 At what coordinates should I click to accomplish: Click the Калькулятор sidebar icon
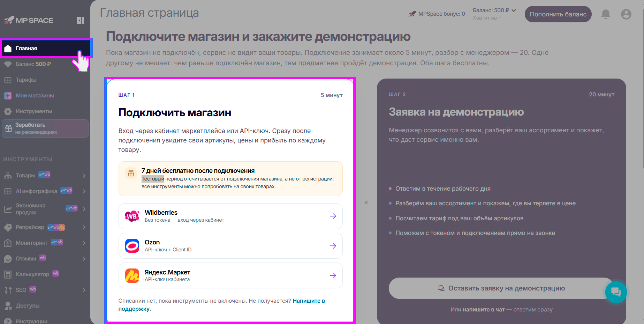coord(8,274)
